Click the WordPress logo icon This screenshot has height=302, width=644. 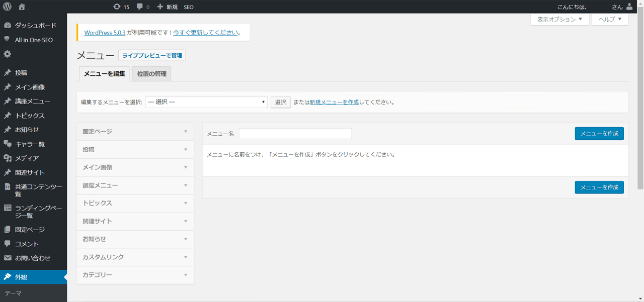point(7,7)
